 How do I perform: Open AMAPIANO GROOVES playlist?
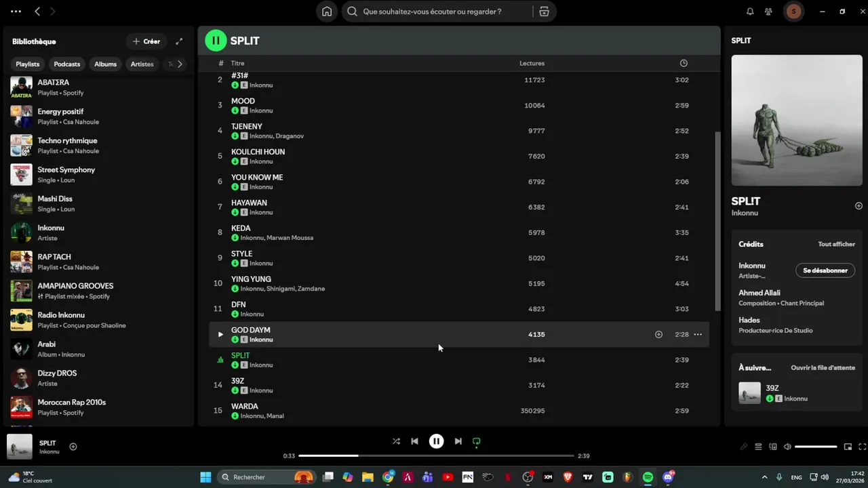coord(98,291)
